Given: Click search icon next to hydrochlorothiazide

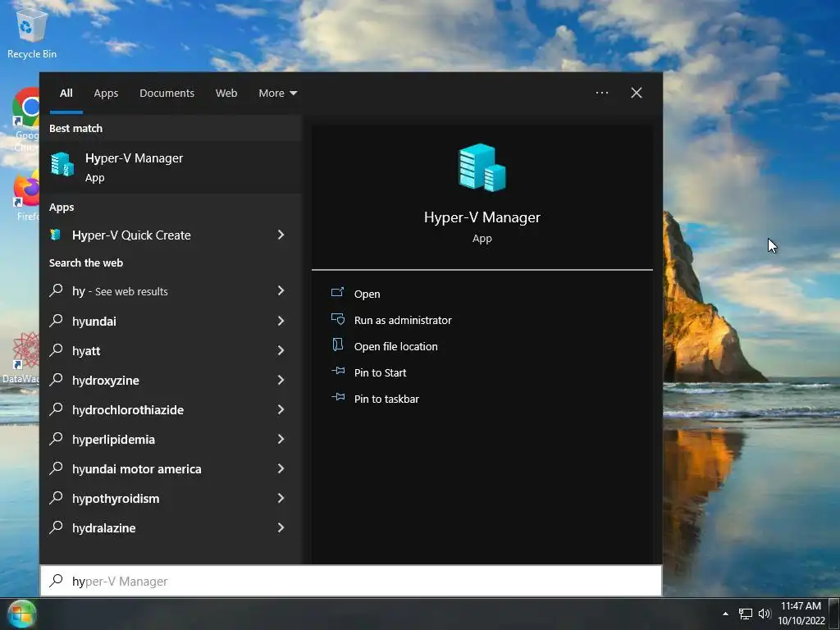Looking at the screenshot, I should coord(56,409).
